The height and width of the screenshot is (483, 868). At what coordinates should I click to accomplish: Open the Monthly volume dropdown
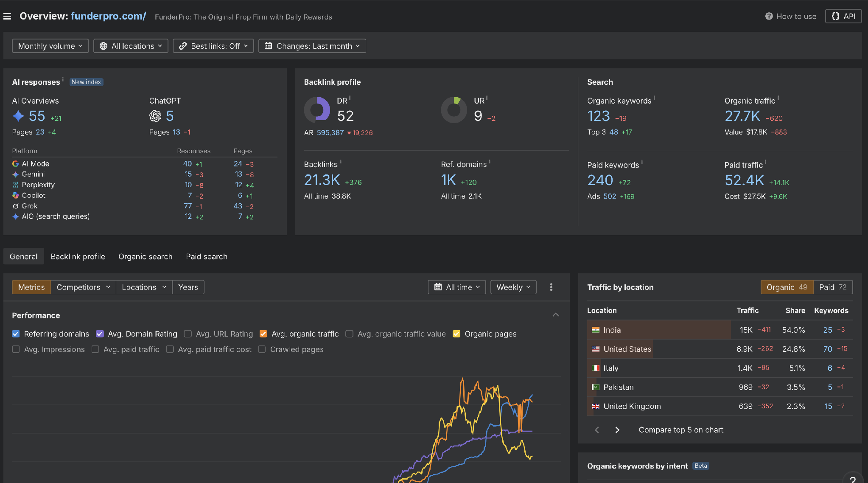(50, 46)
